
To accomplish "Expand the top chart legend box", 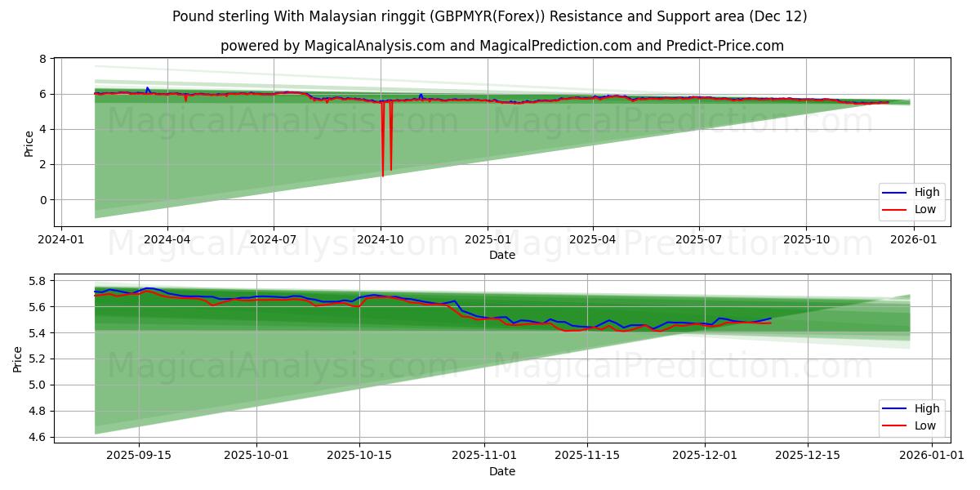I will [x=911, y=200].
